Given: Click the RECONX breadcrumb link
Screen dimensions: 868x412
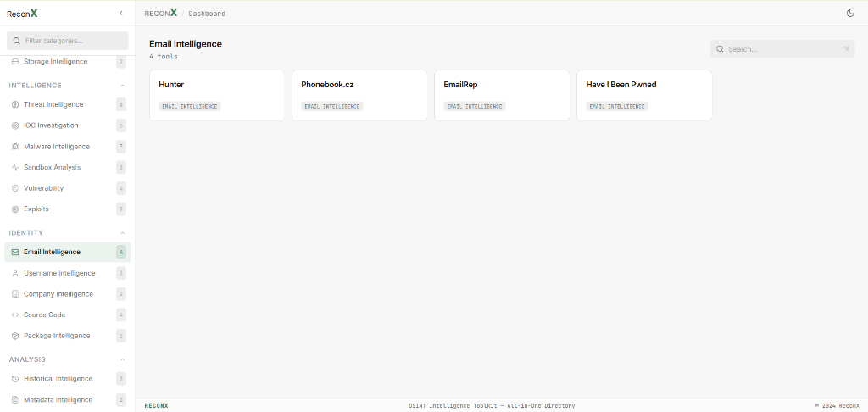Looking at the screenshot, I should (x=160, y=14).
